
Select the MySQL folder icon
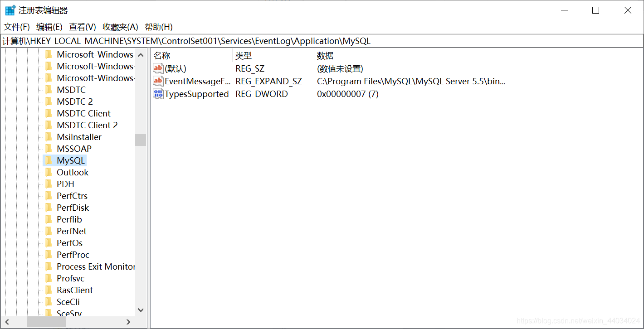[49, 160]
